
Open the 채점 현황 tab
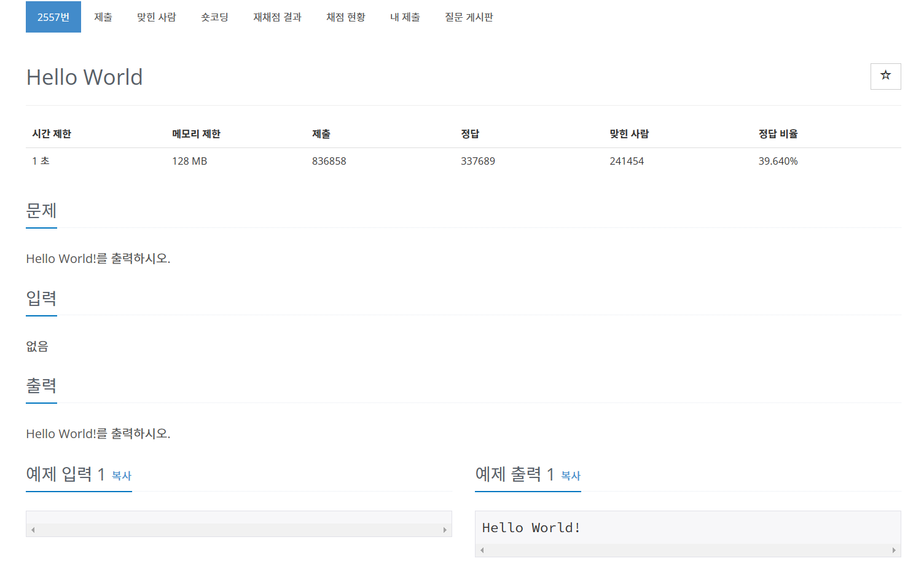345,17
